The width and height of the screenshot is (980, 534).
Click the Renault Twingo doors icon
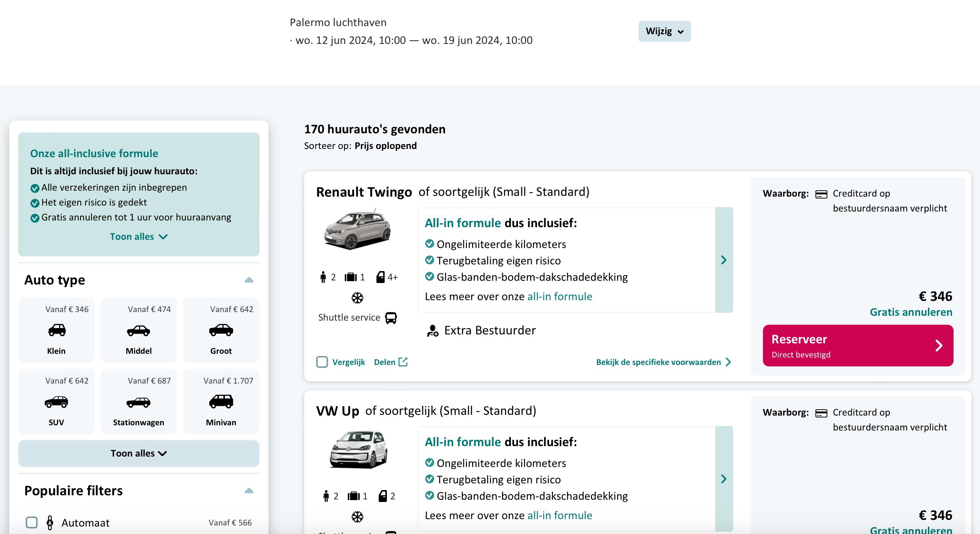(381, 277)
